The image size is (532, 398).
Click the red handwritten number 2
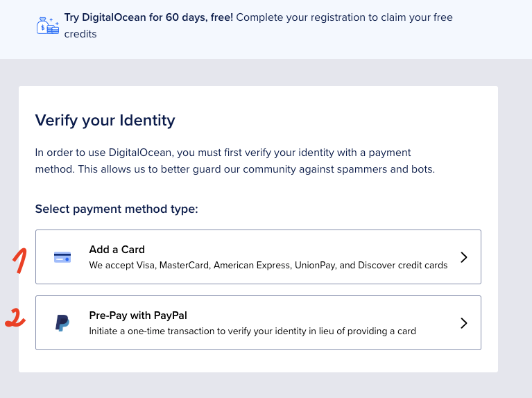point(15,319)
